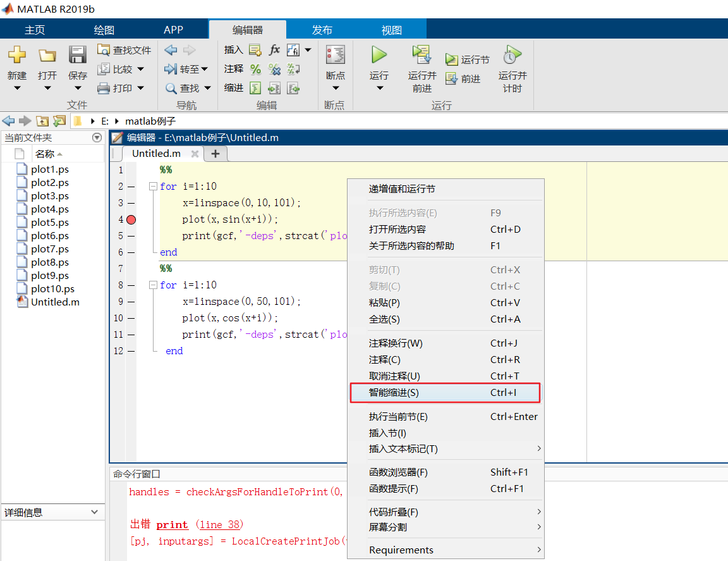
Task: Click the matlab例子 folder in the address path
Action: (150, 121)
